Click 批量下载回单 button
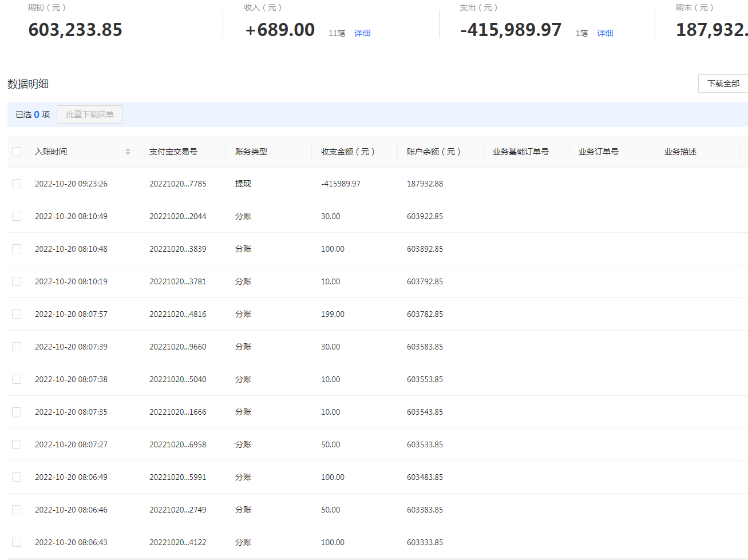 coord(90,114)
